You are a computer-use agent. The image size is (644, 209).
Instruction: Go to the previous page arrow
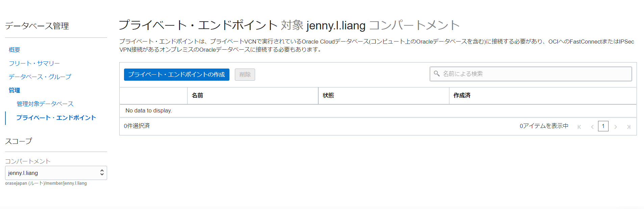(592, 127)
